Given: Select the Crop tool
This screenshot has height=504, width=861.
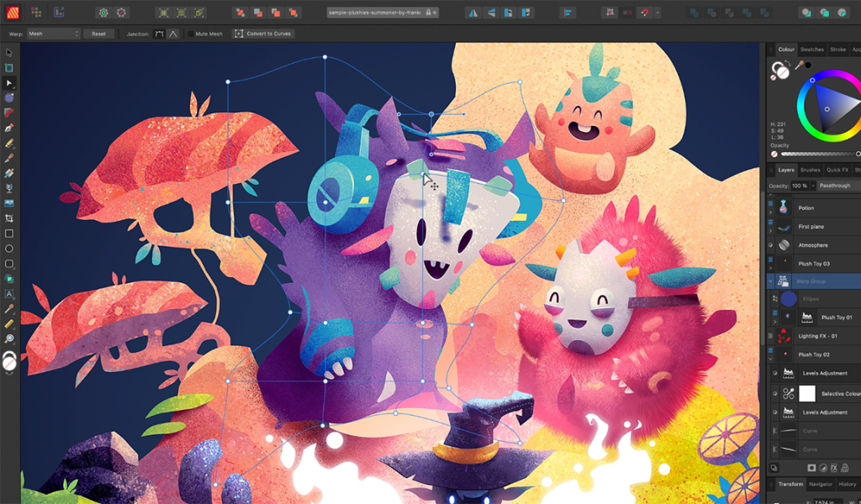Looking at the screenshot, I should [x=8, y=218].
